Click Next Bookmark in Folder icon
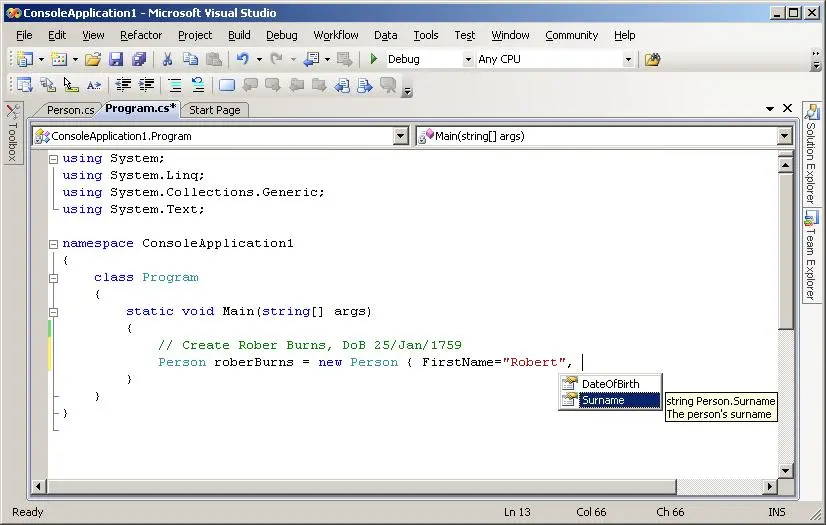The width and height of the screenshot is (826, 525). 319,84
